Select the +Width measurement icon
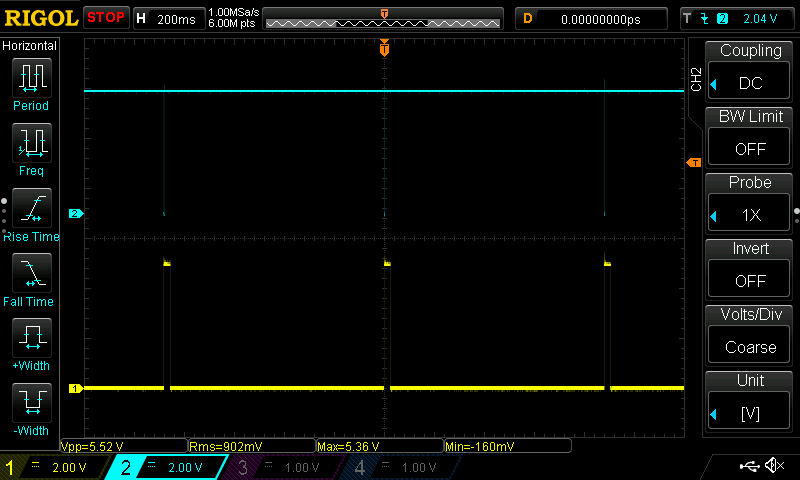 click(x=32, y=337)
